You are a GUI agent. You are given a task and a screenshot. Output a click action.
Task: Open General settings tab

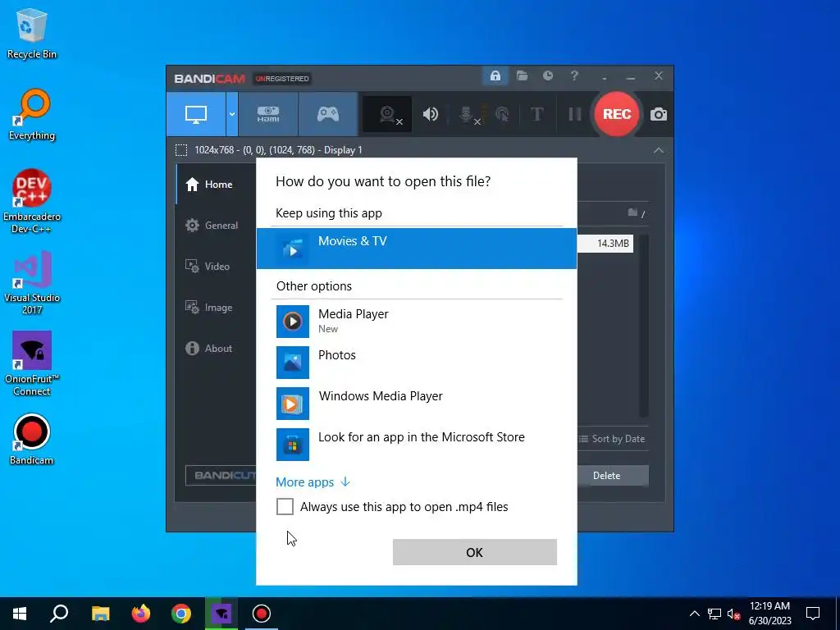217,226
